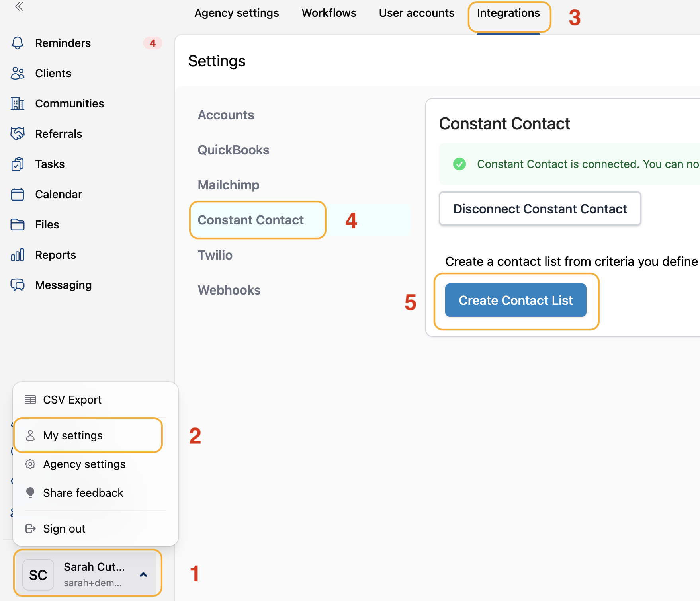Select Sign out in the popup menu
Image resolution: width=700 pixels, height=601 pixels.
coord(64,529)
